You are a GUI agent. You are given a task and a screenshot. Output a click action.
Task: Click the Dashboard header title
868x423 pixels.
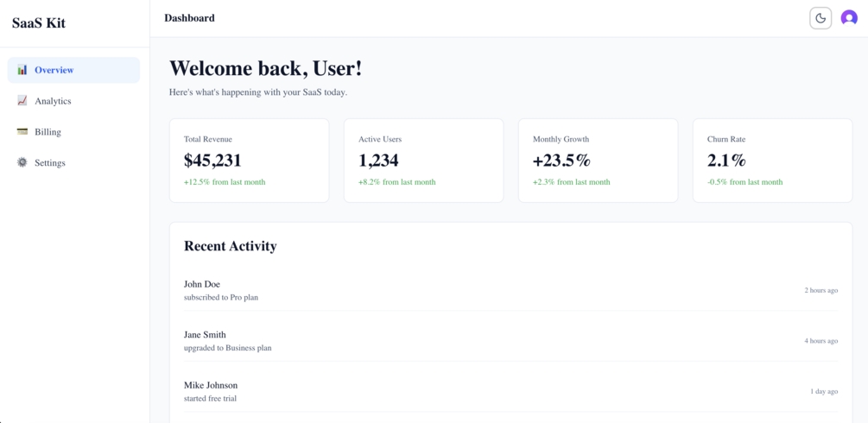(189, 18)
